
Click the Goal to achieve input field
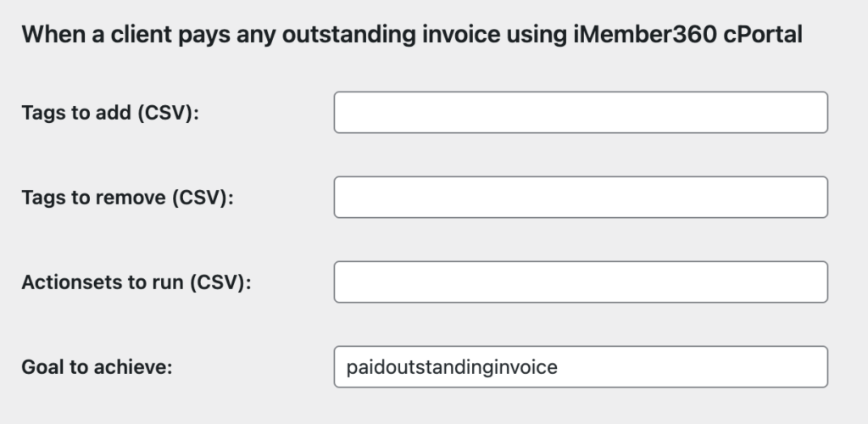pyautogui.click(x=581, y=367)
